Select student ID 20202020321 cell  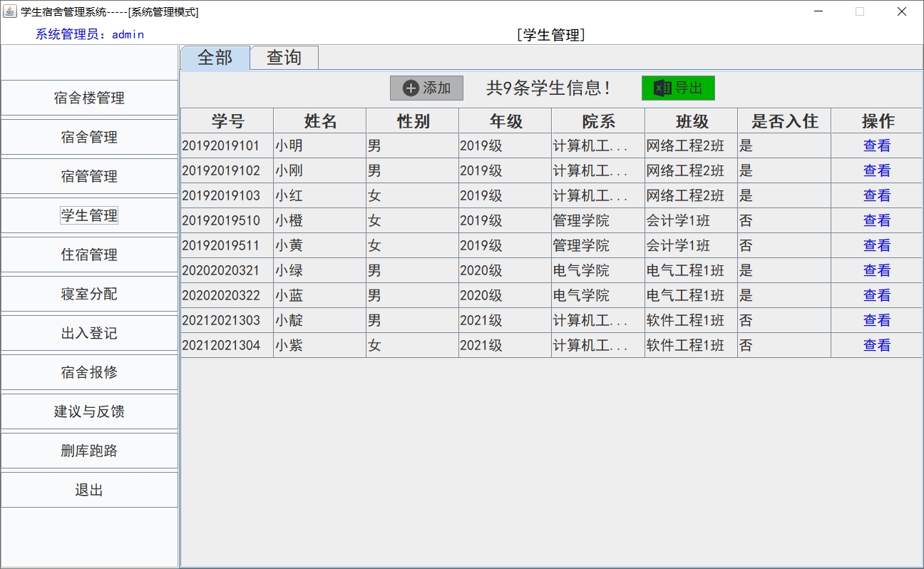tap(227, 270)
